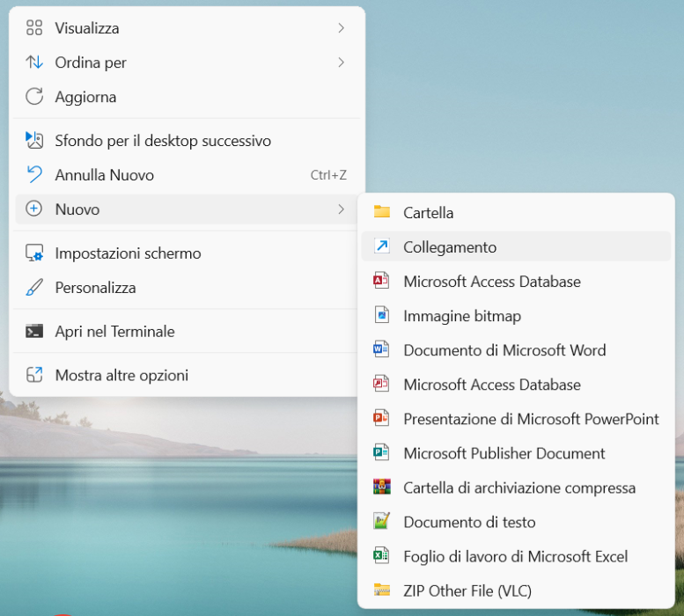
Task: Expand the Visualizza submenu arrow
Action: coord(341,28)
